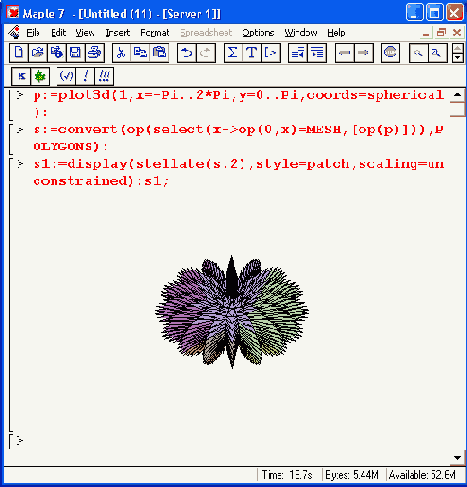Viewport: 467px width, 487px height.
Task: Click the New worksheet icon
Action: (x=19, y=53)
